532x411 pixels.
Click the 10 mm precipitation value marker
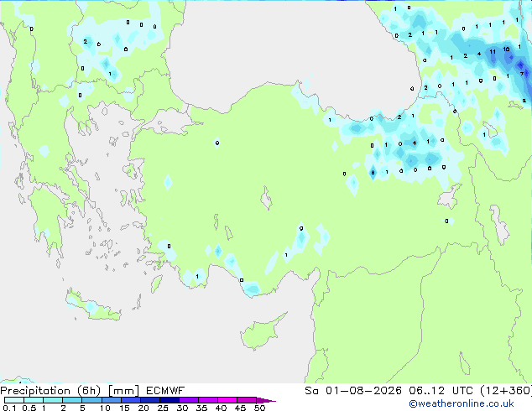point(506,49)
